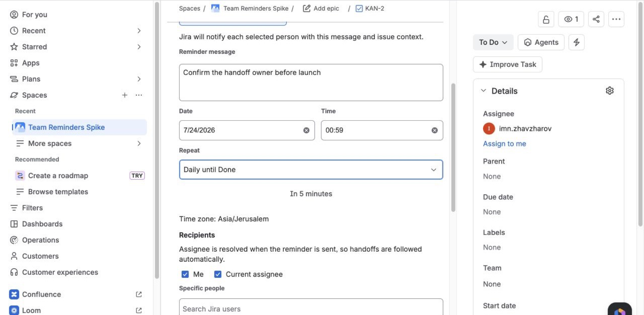Click Confluence external link icon

139,294
